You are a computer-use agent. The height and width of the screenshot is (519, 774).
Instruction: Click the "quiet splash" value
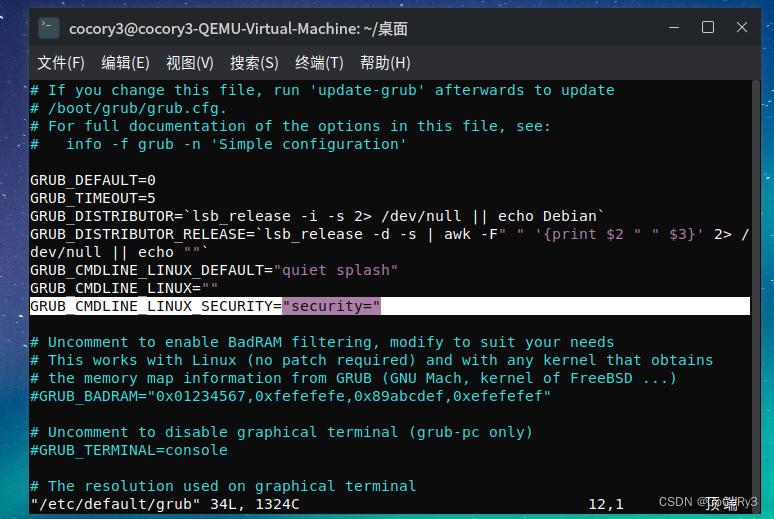pyautogui.click(x=336, y=270)
